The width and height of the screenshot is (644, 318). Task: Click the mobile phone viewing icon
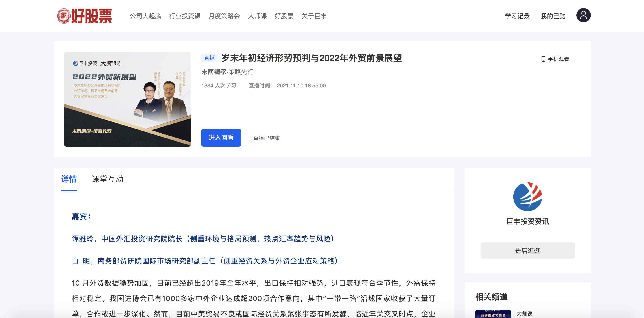click(543, 59)
